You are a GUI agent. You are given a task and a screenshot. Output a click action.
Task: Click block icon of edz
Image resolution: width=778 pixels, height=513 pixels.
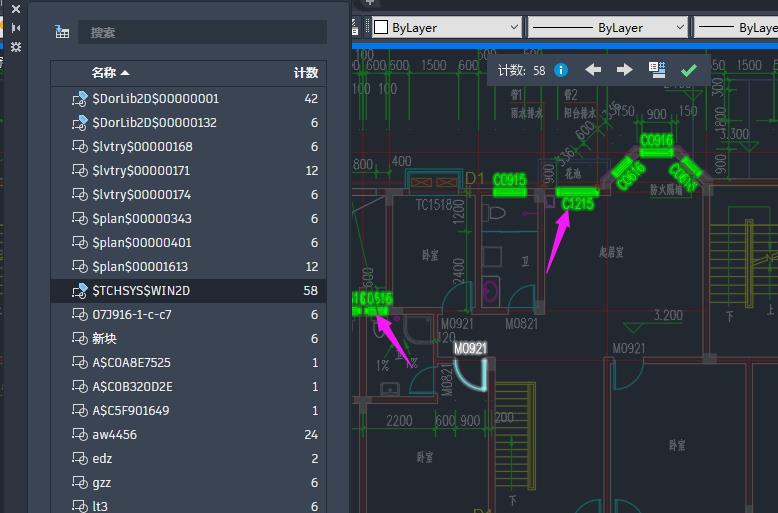click(x=80, y=458)
